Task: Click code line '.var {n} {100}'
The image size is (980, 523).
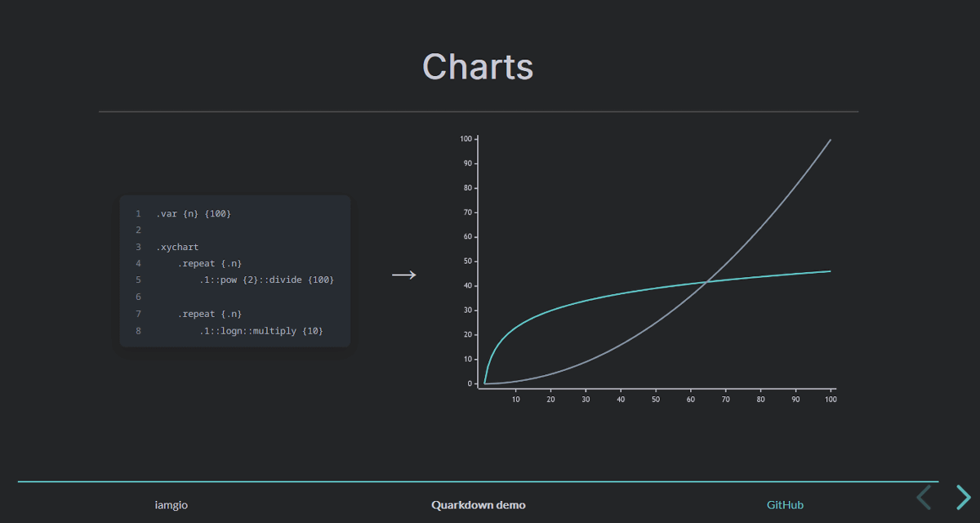Action: pyautogui.click(x=194, y=213)
